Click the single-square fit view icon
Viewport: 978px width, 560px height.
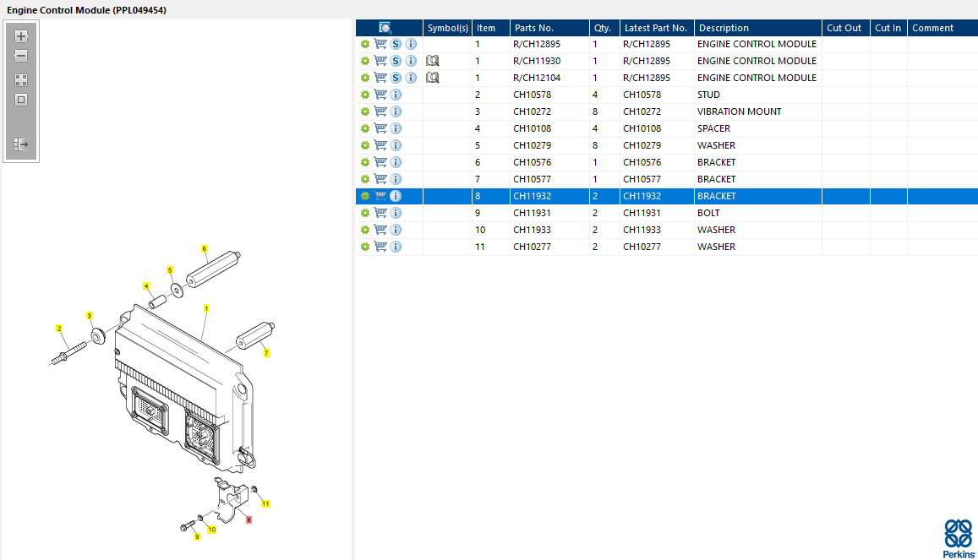[x=21, y=100]
